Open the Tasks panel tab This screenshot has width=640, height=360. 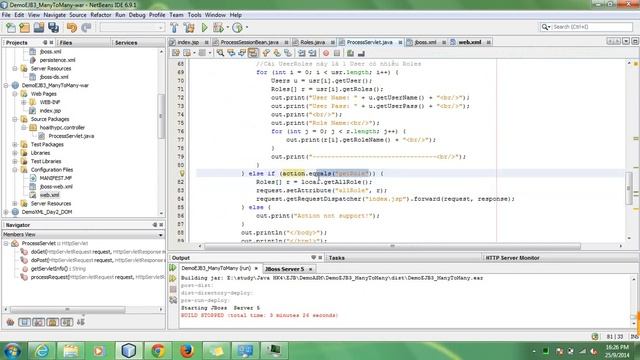(337, 258)
